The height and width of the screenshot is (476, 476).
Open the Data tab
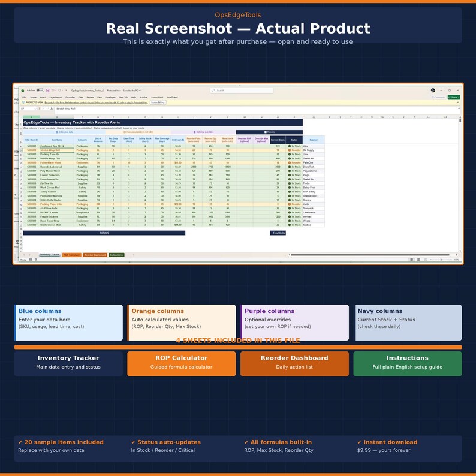pyautogui.click(x=81, y=97)
